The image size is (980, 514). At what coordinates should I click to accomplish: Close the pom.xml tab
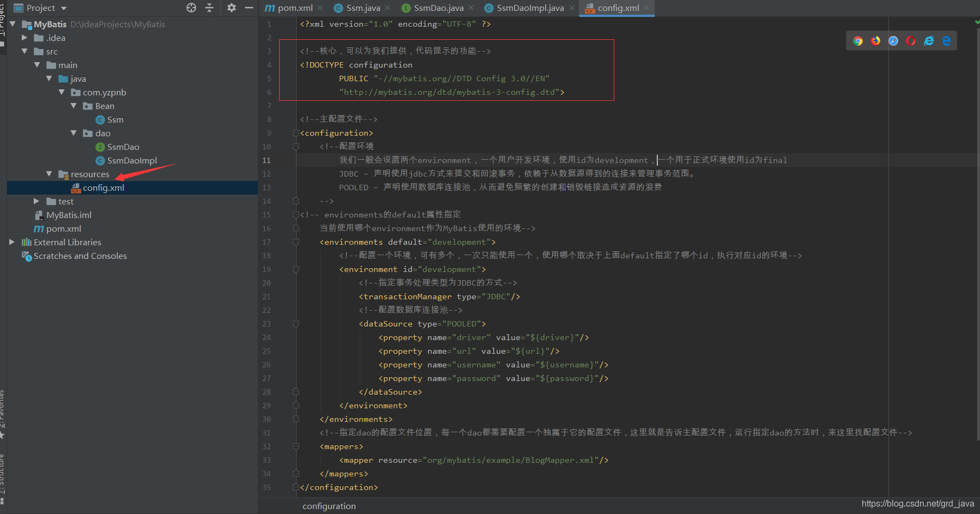(x=320, y=8)
